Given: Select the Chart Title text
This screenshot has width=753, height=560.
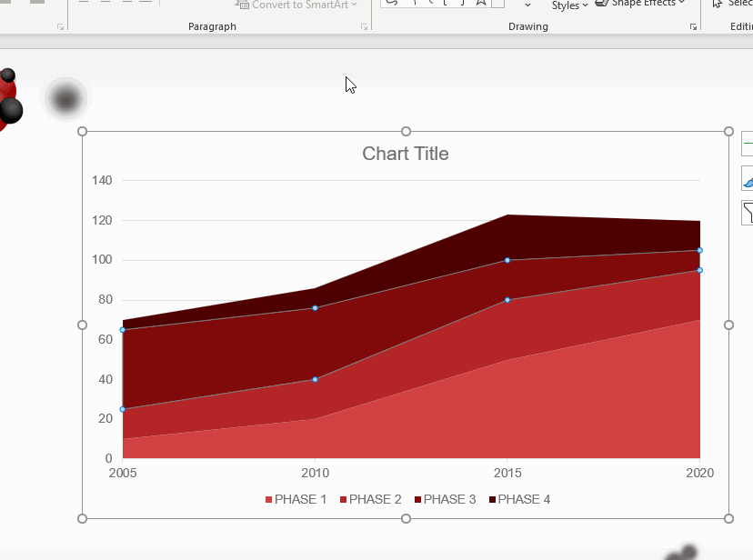Looking at the screenshot, I should point(406,154).
